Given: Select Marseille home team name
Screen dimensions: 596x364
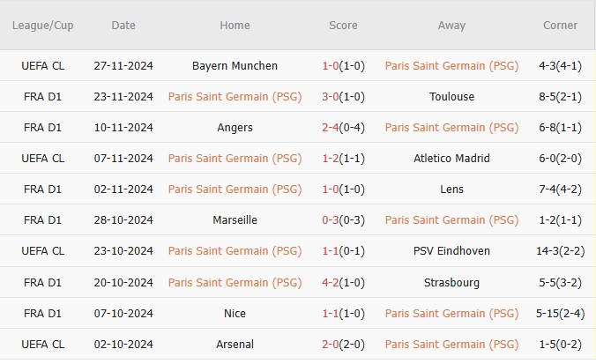Looking at the screenshot, I should pos(235,220).
